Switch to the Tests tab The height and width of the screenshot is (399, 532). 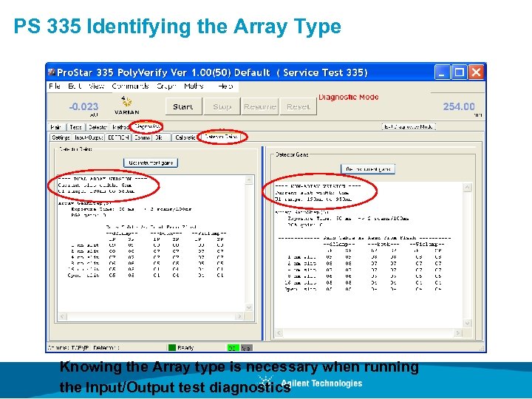point(75,127)
